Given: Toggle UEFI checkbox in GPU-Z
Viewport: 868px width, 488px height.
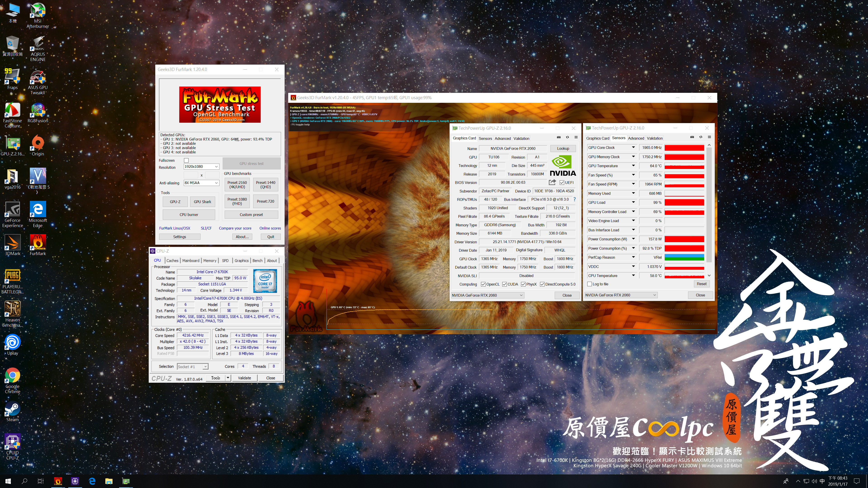Looking at the screenshot, I should click(562, 183).
